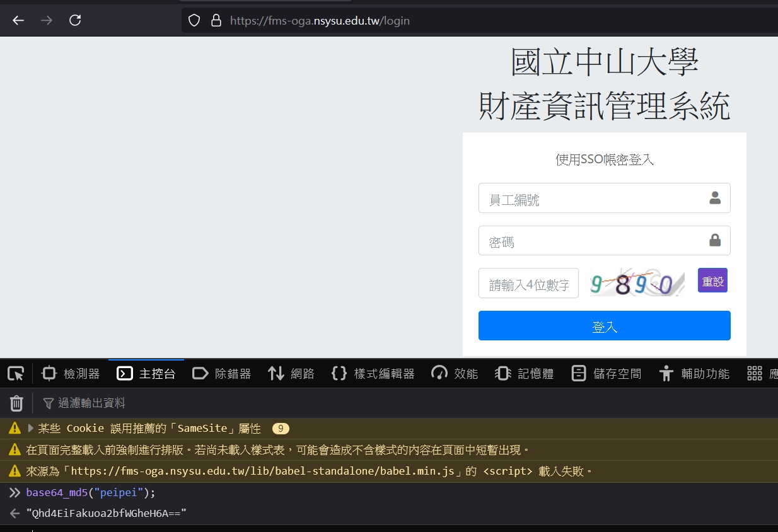Activate the element picker icon in devtools
Viewport: 778px width, 532px height.
pyautogui.click(x=16, y=374)
